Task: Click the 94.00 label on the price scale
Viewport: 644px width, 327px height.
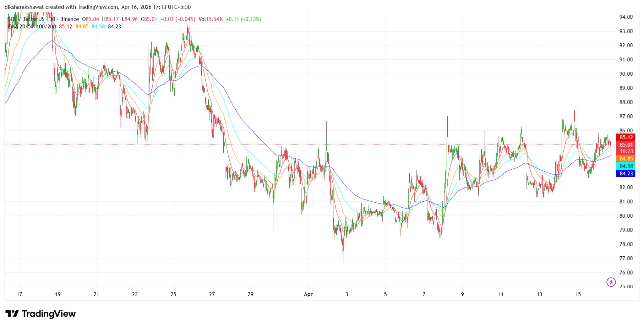Action: [626, 16]
